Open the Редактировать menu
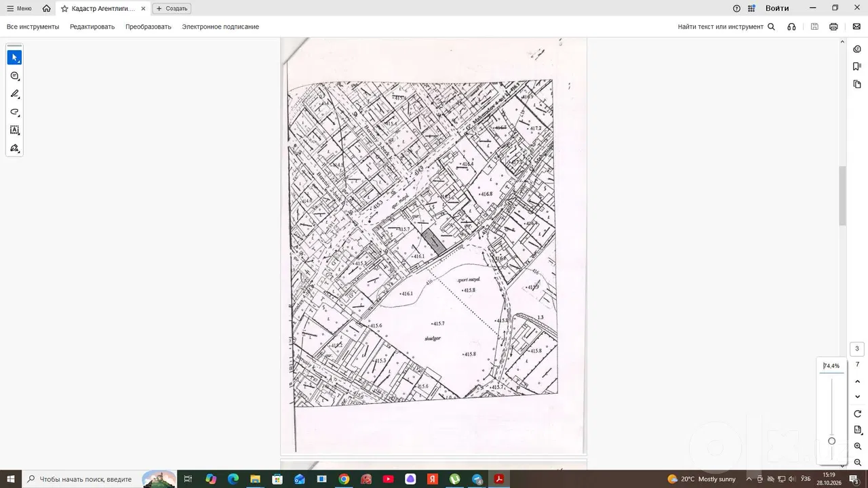 coord(92,26)
